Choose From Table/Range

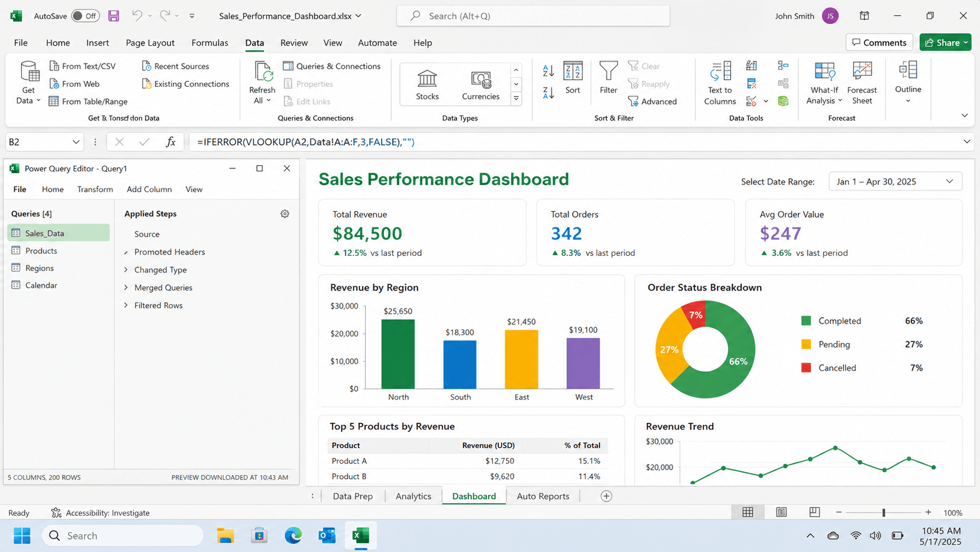tap(89, 101)
